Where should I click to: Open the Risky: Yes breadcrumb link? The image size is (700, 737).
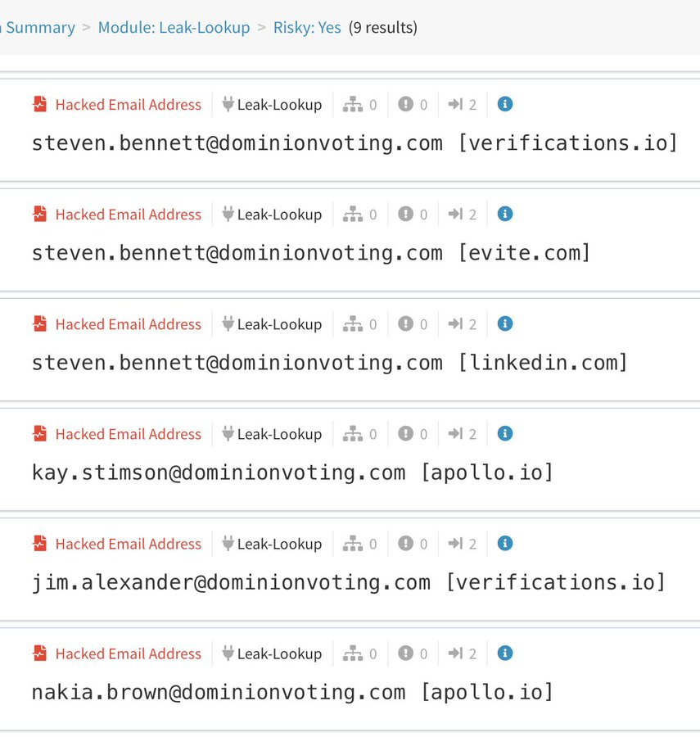tap(307, 28)
